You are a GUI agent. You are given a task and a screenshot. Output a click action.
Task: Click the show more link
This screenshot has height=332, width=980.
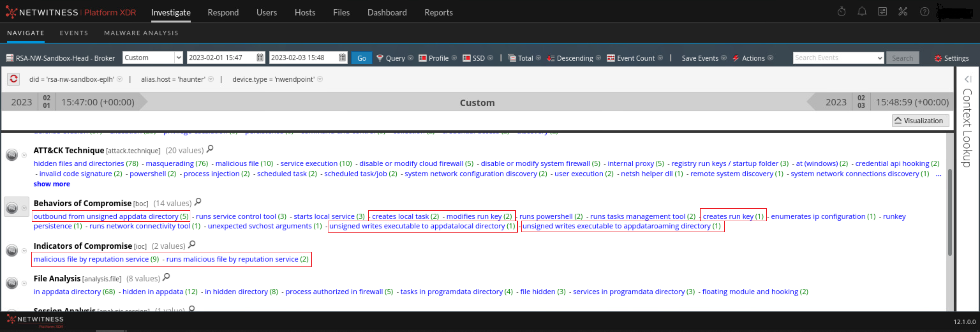pos(52,184)
